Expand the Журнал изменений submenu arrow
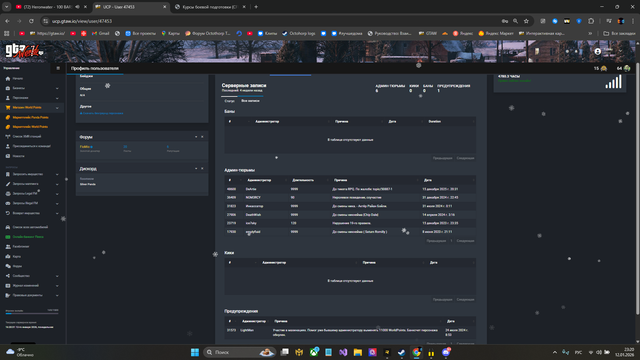 [x=57, y=286]
